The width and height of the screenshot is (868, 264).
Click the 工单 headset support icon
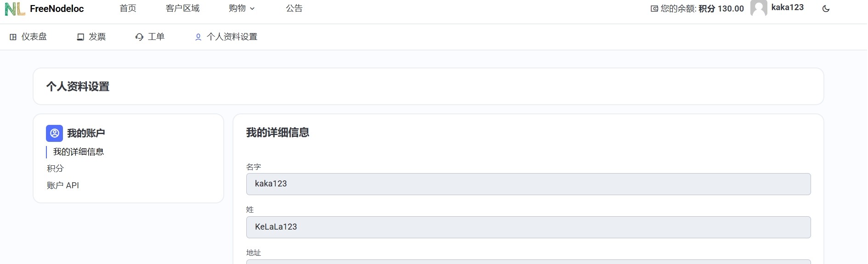(x=139, y=37)
